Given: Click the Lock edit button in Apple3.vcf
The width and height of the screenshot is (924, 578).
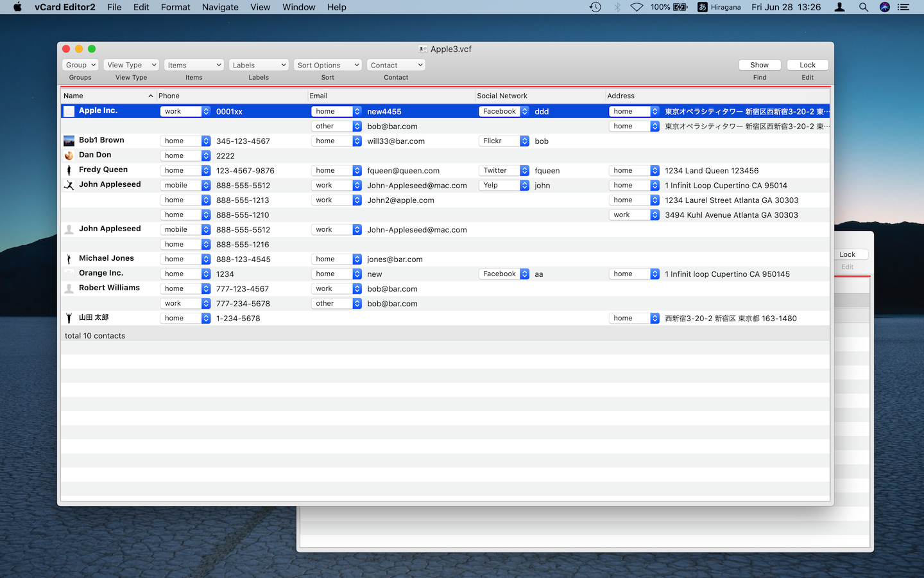Looking at the screenshot, I should click(807, 65).
